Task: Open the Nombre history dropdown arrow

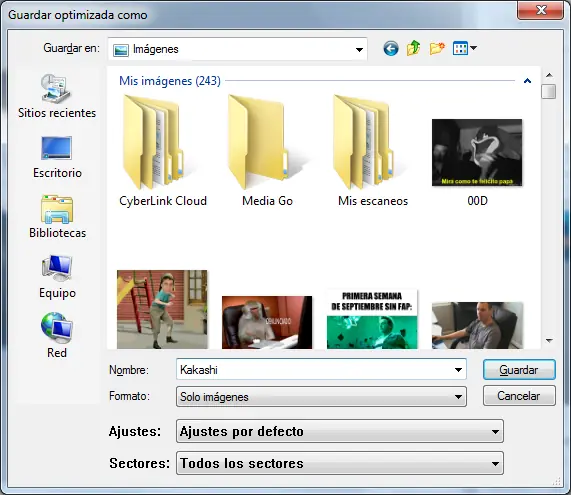Action: pos(458,370)
